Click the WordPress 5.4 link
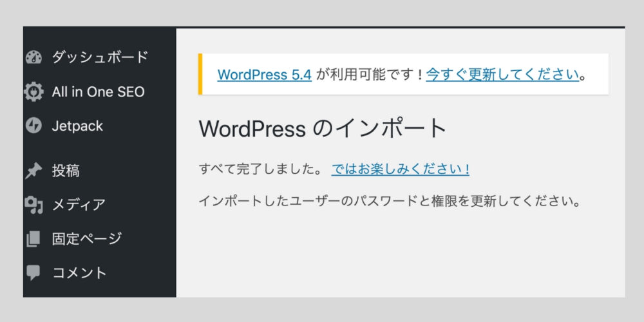 [265, 75]
